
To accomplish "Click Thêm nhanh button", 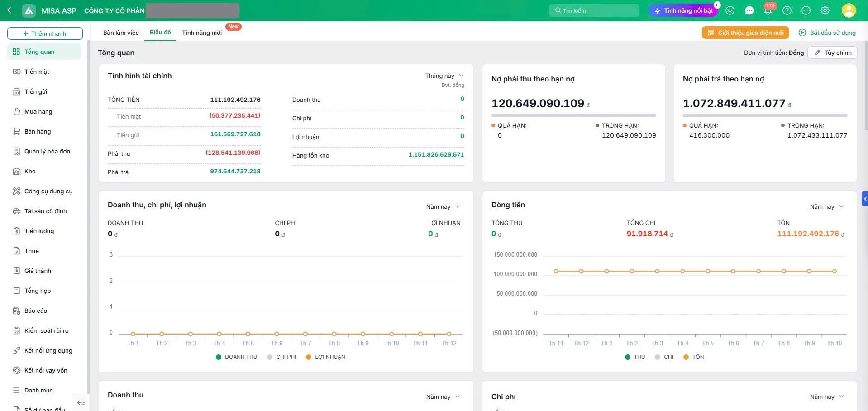I will [45, 33].
